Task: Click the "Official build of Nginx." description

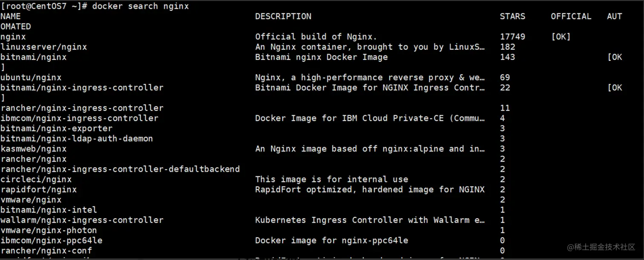Action: (x=316, y=37)
